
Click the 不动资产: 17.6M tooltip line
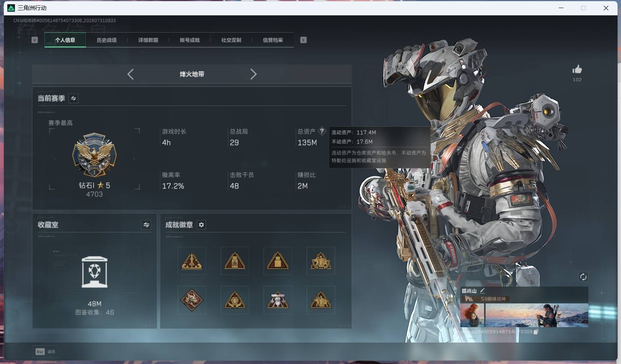point(352,142)
